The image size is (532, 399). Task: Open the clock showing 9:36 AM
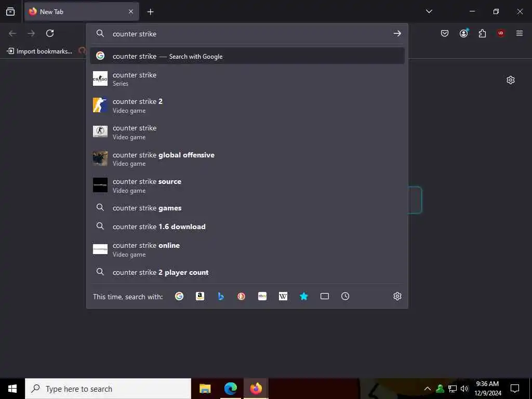(487, 389)
